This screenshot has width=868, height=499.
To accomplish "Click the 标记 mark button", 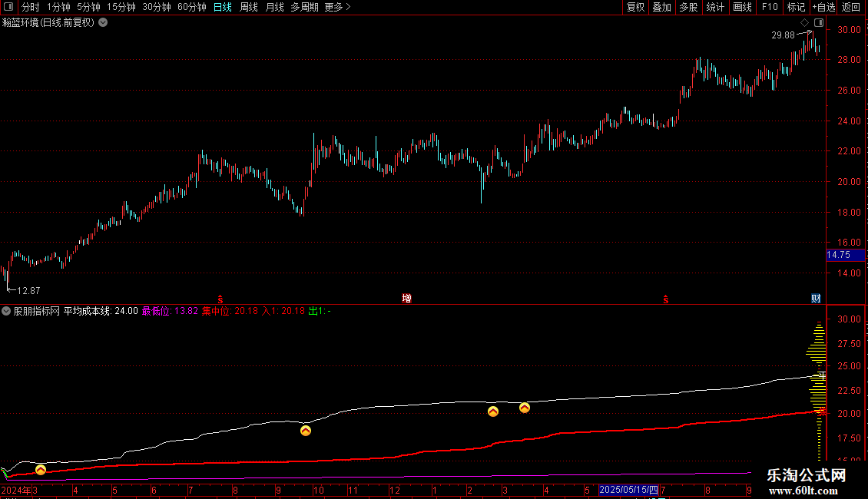I will [796, 7].
